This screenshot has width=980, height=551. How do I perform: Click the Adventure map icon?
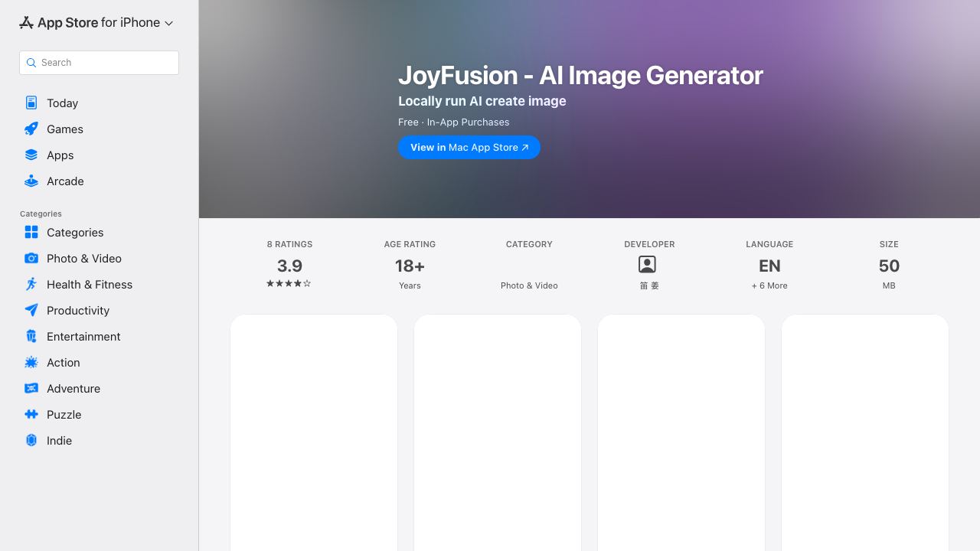(31, 388)
